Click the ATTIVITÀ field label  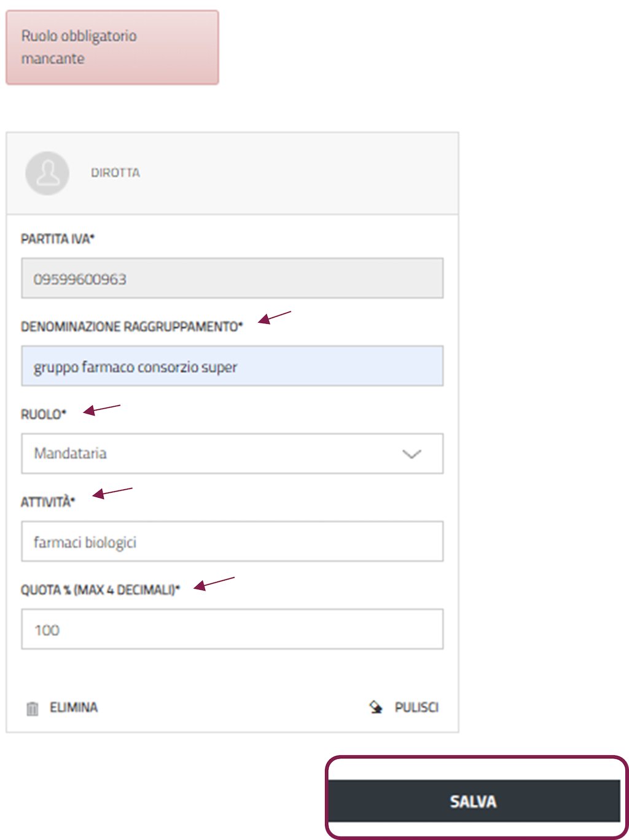click(48, 503)
